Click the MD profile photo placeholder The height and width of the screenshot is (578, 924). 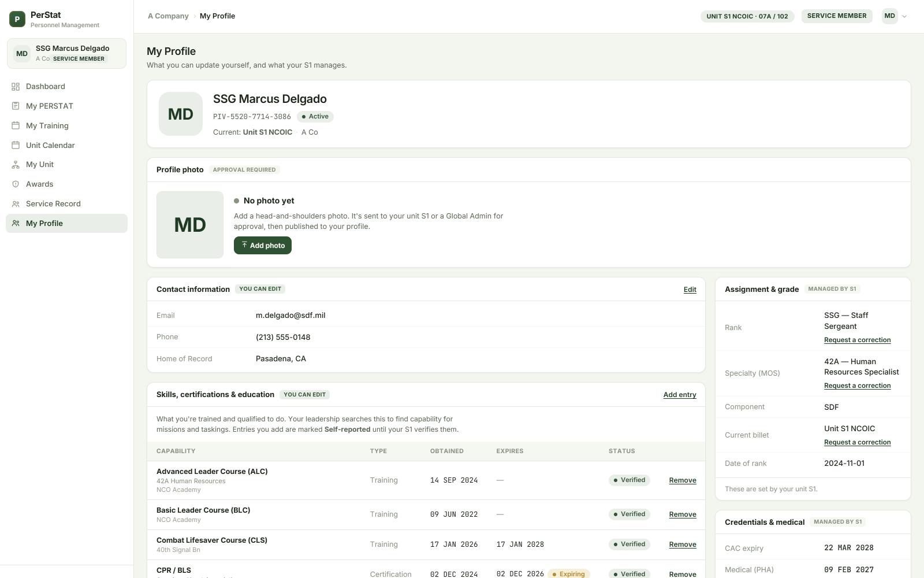tap(190, 225)
